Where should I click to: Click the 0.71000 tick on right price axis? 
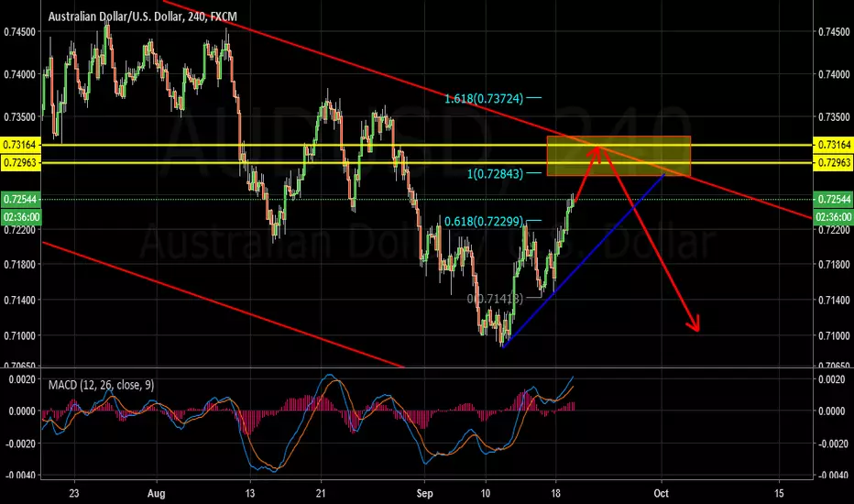(x=834, y=335)
